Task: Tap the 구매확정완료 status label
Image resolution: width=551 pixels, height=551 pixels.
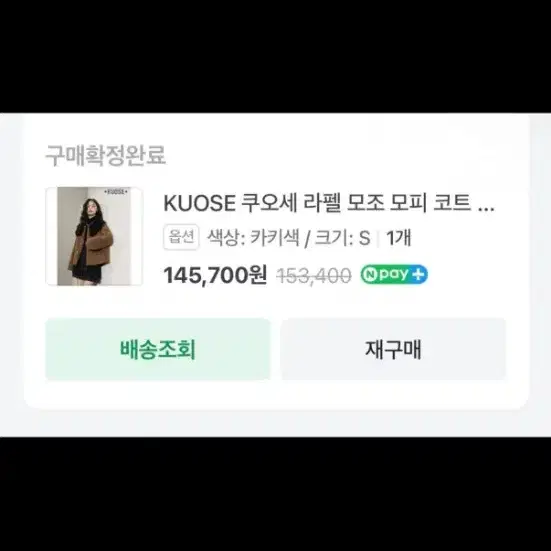Action: (x=105, y=155)
